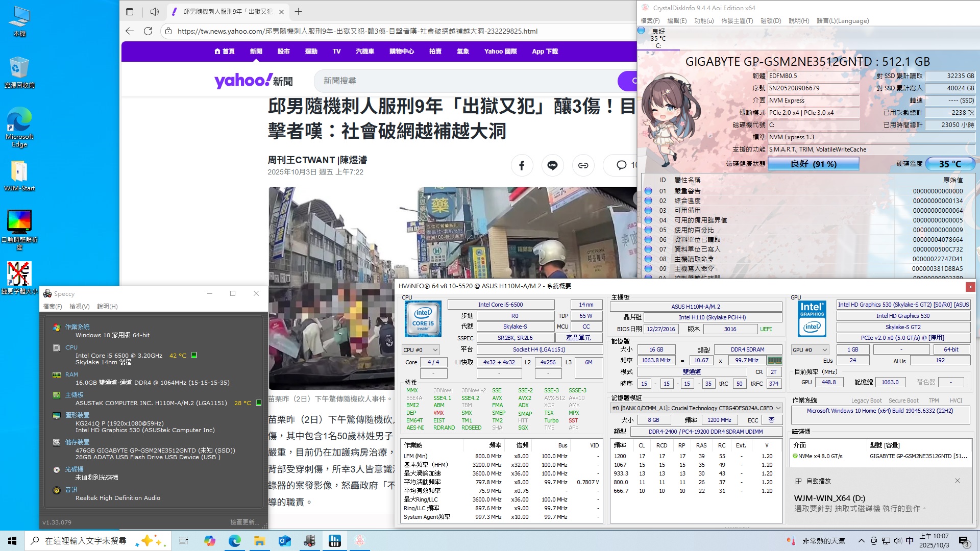Select the 股市 tab on Yahoo navigation
This screenshot has width=980, height=551.
click(x=283, y=52)
